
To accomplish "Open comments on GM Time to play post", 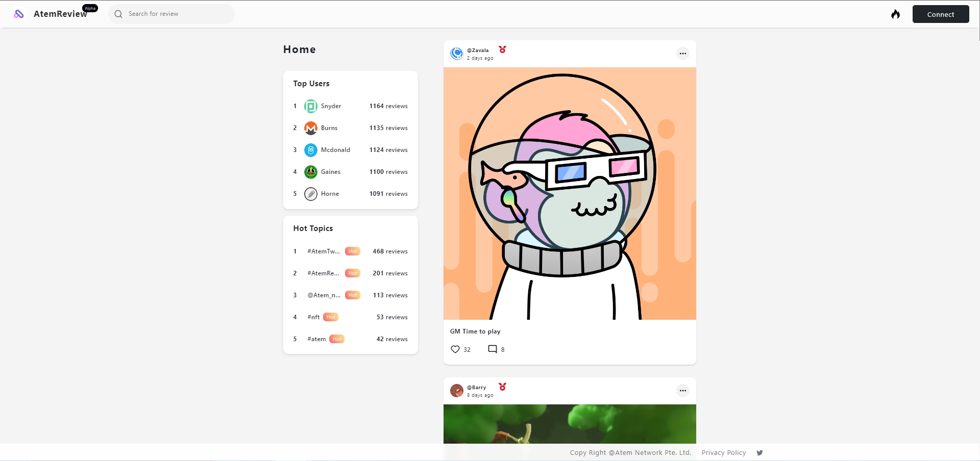I will [x=493, y=349].
